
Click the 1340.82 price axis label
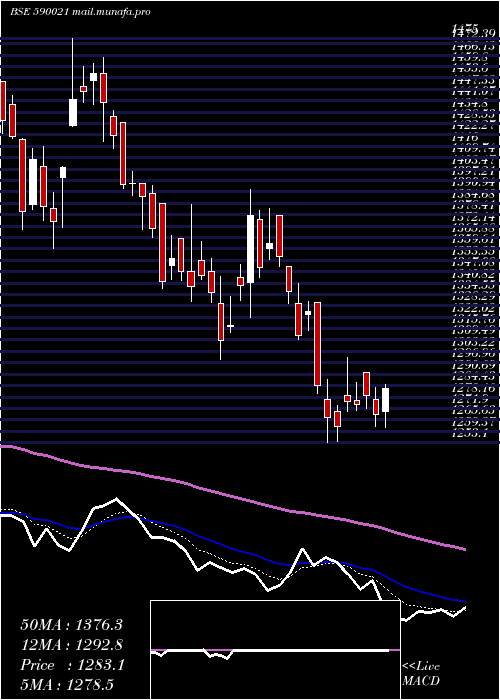(472, 275)
